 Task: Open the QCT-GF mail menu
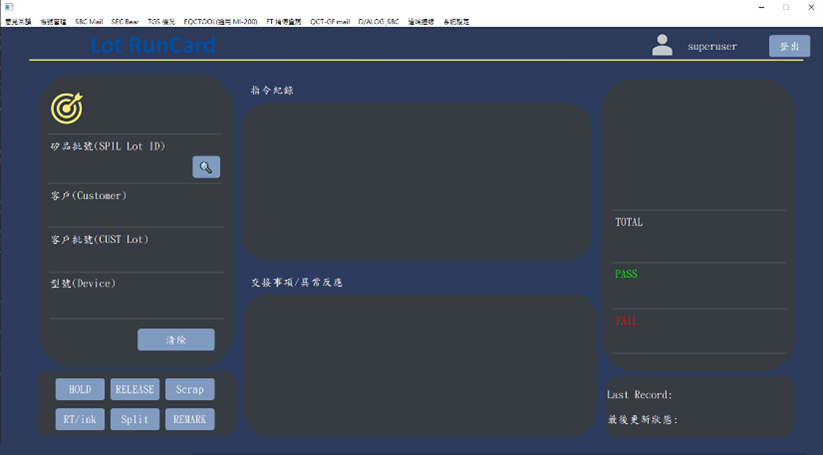pyautogui.click(x=330, y=22)
